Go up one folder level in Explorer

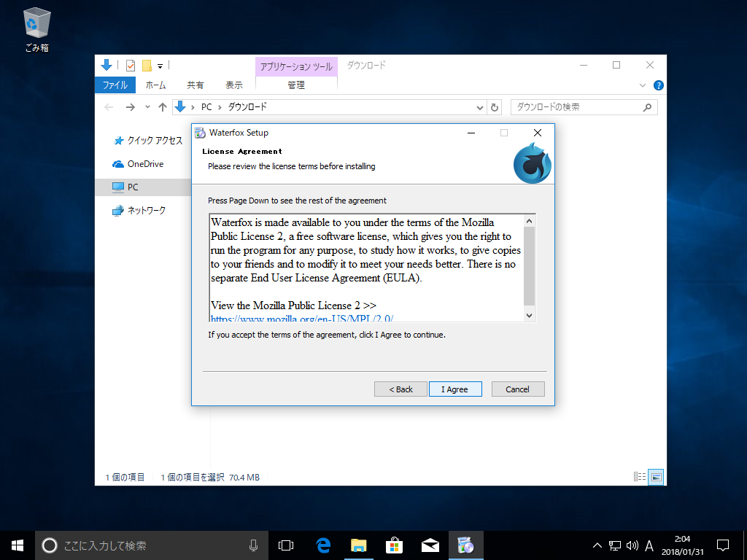(x=163, y=107)
